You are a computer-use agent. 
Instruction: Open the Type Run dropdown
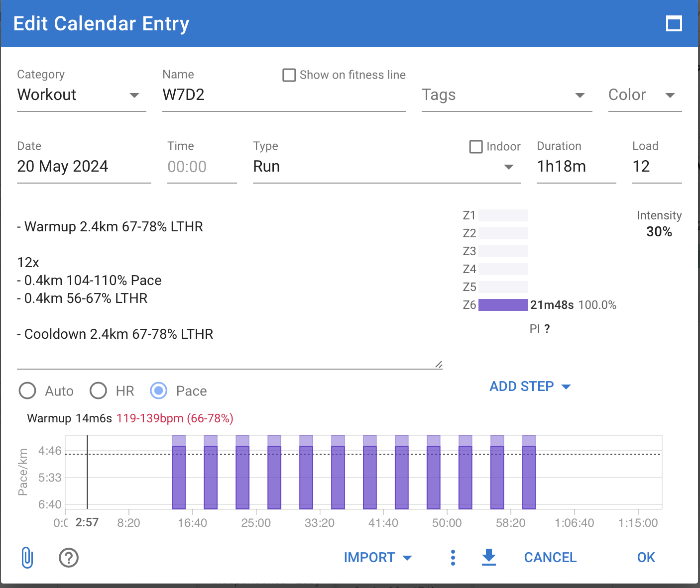[x=386, y=167]
